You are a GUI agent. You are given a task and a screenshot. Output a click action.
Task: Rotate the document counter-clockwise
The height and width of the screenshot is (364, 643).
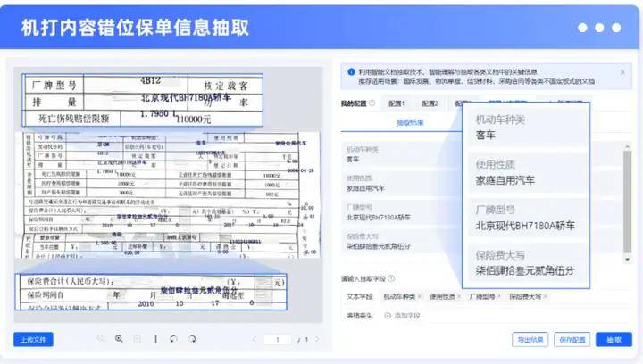[173, 339]
